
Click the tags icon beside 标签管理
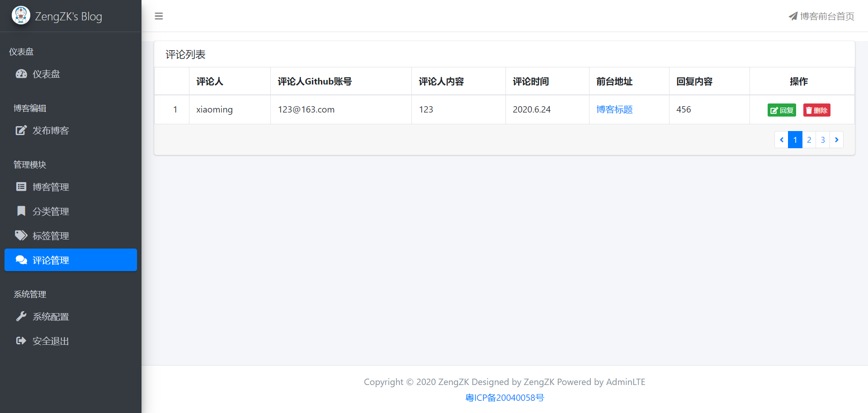(21, 235)
